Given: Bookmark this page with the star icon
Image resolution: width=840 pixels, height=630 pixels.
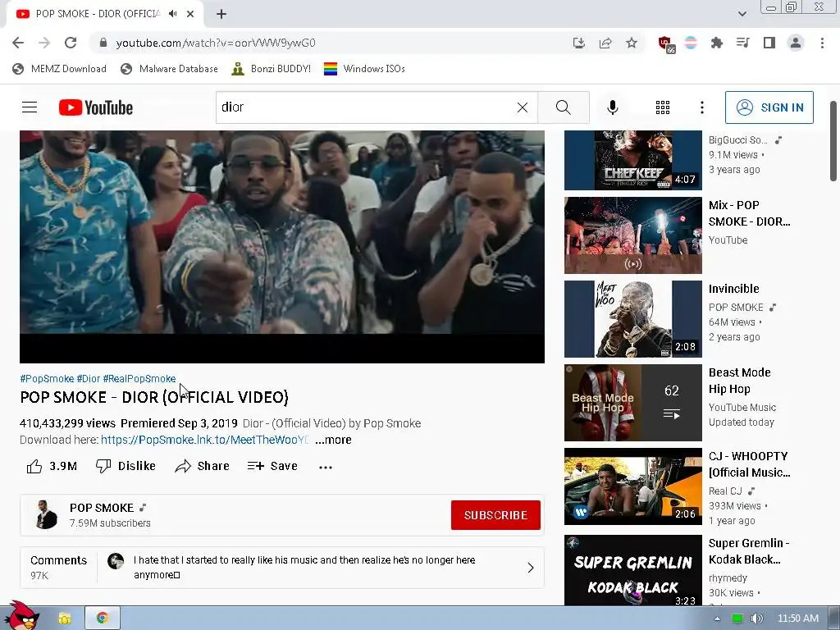Looking at the screenshot, I should coord(632,43).
